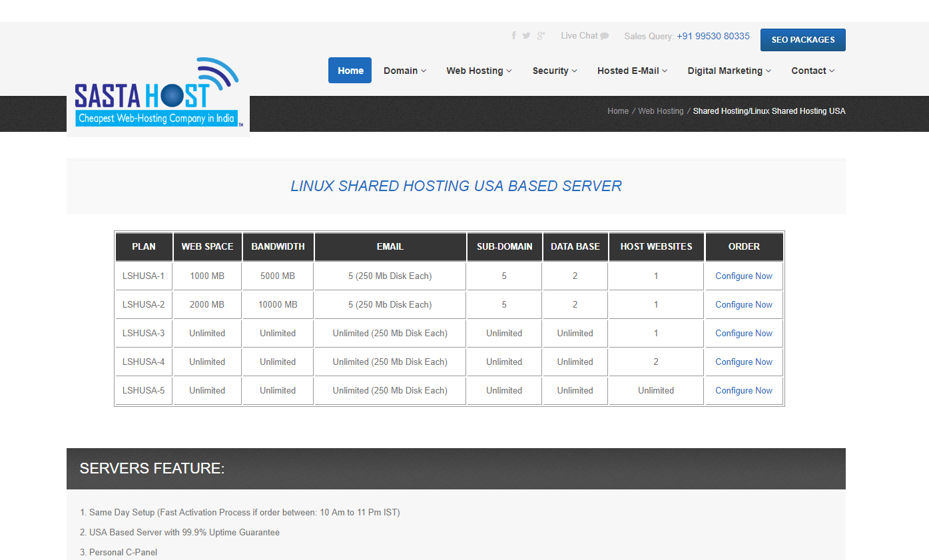
Task: Click the SUB-DOMAIN column header
Action: point(504,246)
